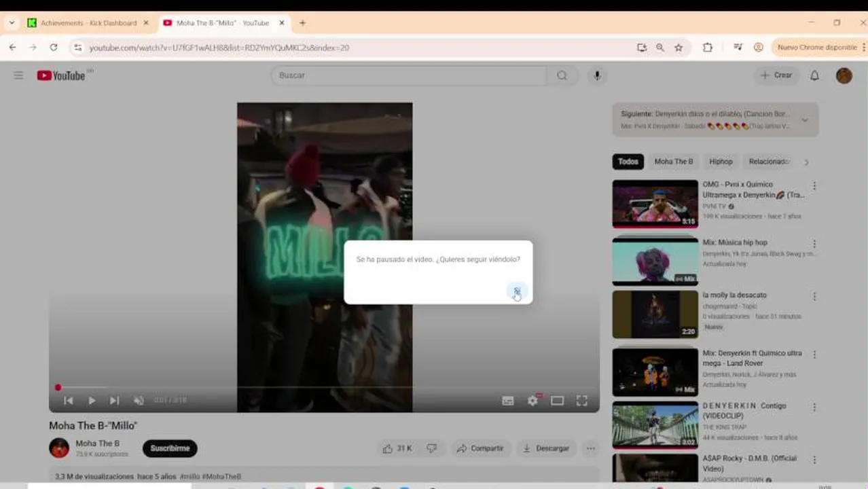Viewport: 868px width, 489px height.
Task: Focus the Buscar search field
Action: coord(409,75)
